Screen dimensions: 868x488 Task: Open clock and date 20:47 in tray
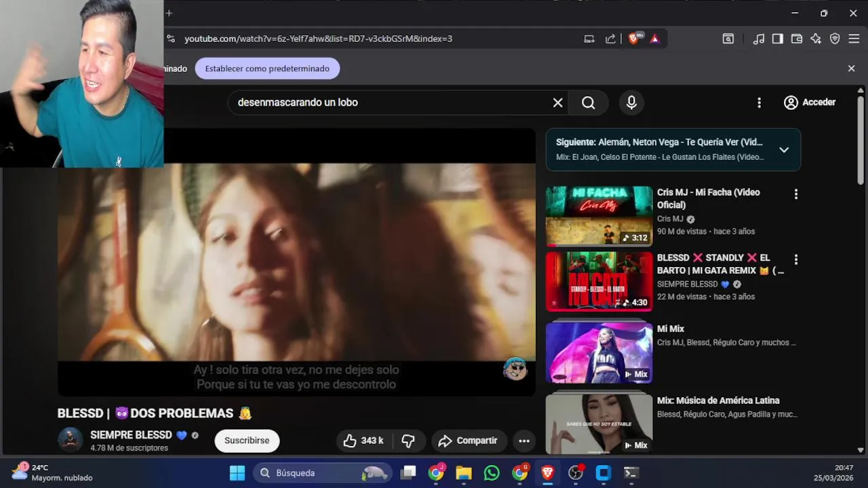[833, 472]
